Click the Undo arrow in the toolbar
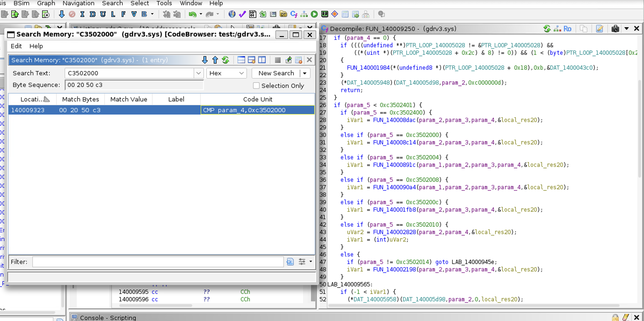Image resolution: width=644 pixels, height=321 pixels. pyautogui.click(x=192, y=14)
